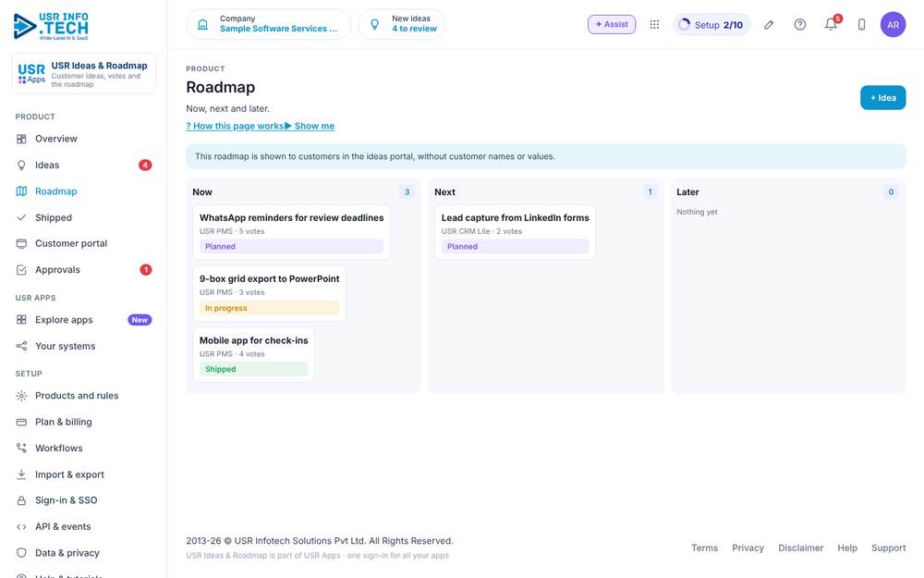
Task: Click the Approvals checkbox icon in sidebar
Action: [x=21, y=269]
